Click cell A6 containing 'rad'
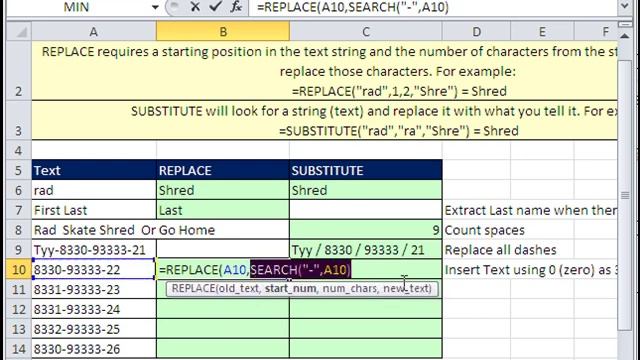640x360 pixels. (x=94, y=190)
